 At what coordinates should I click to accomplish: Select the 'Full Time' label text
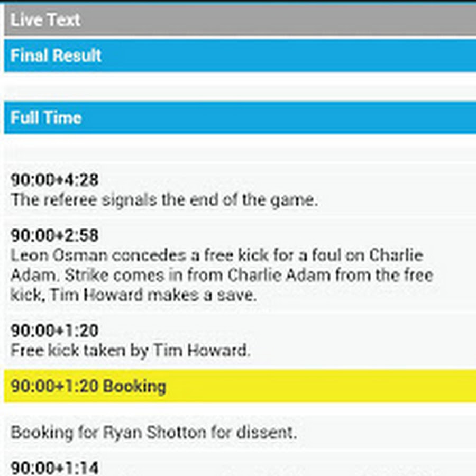coord(46,117)
